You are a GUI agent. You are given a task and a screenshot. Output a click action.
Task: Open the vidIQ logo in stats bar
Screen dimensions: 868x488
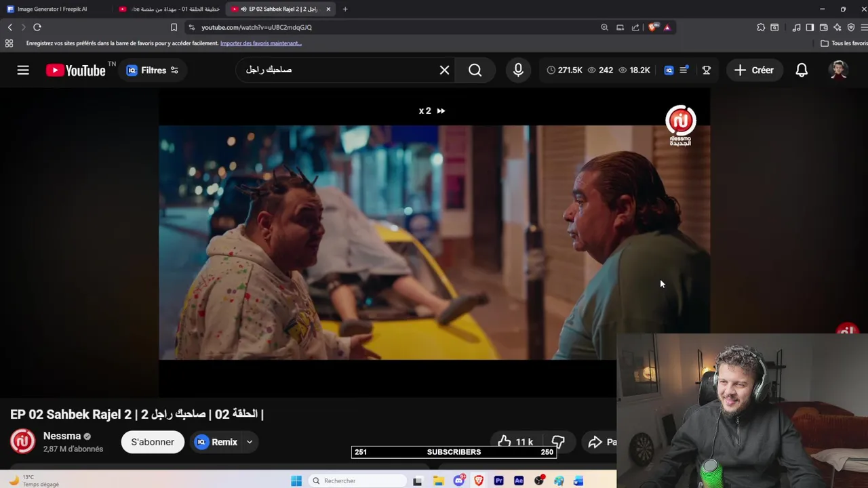669,70
